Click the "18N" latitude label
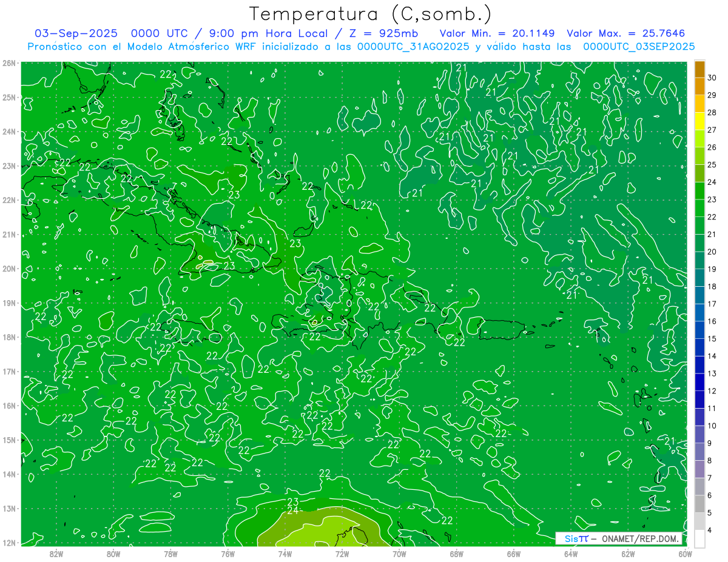The image size is (728, 562). 9,337
